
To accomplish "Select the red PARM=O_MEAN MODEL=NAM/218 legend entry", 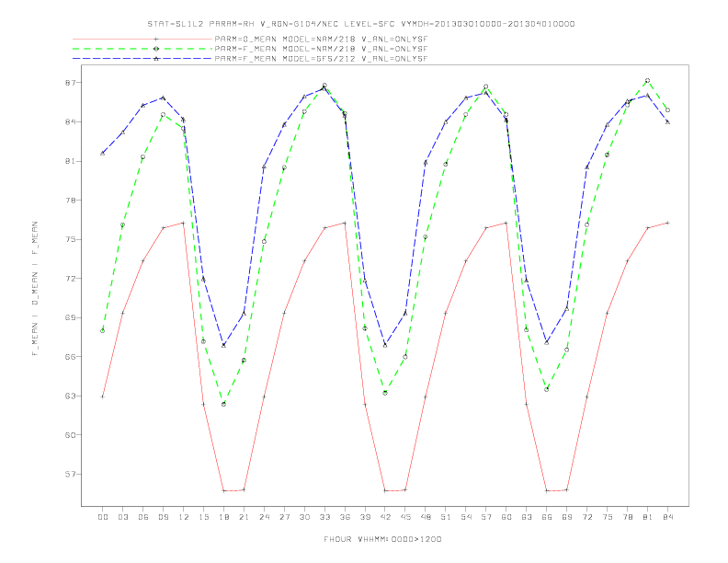I will click(250, 39).
